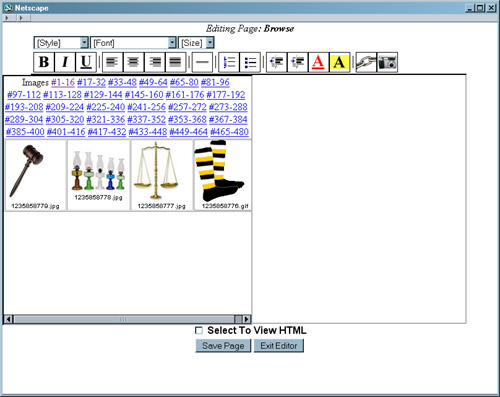Open images link #337-352
Viewport: 500px width, 397px height.
tap(146, 119)
